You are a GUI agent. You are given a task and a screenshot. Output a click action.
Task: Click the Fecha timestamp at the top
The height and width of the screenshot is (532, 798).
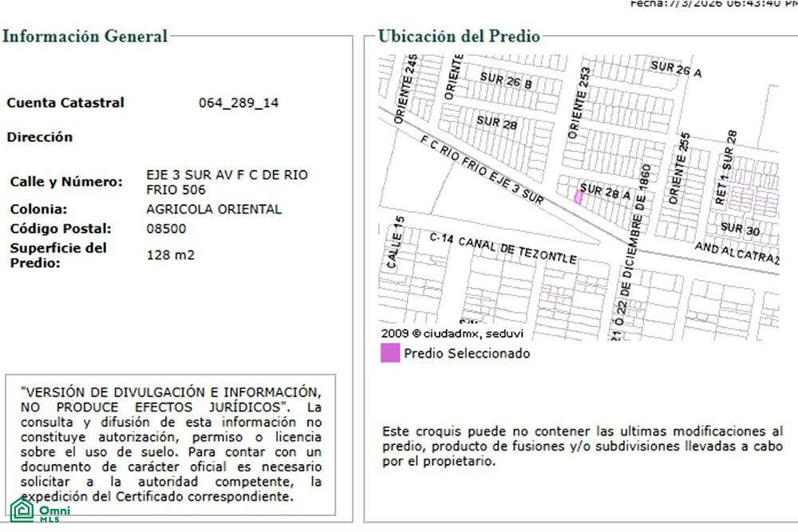pyautogui.click(x=713, y=3)
